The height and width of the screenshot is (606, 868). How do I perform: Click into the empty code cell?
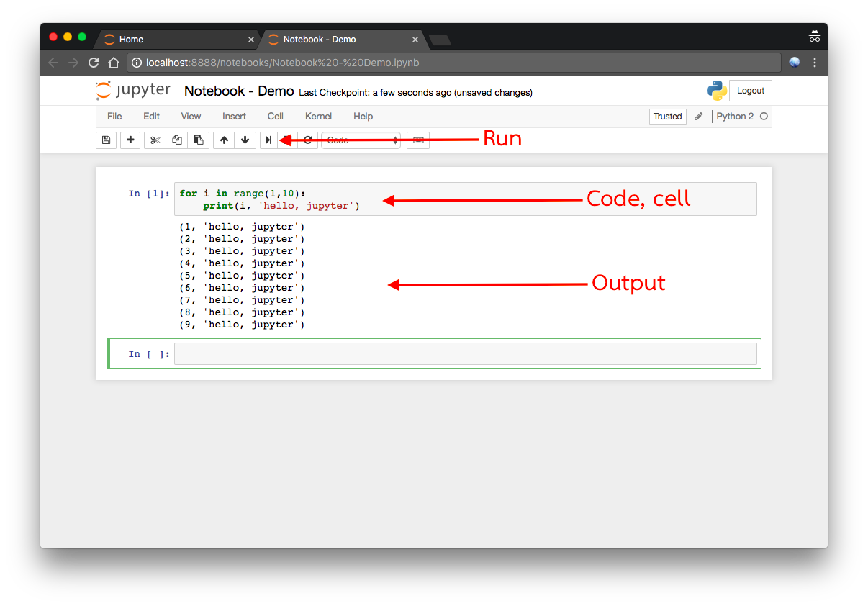[465, 354]
